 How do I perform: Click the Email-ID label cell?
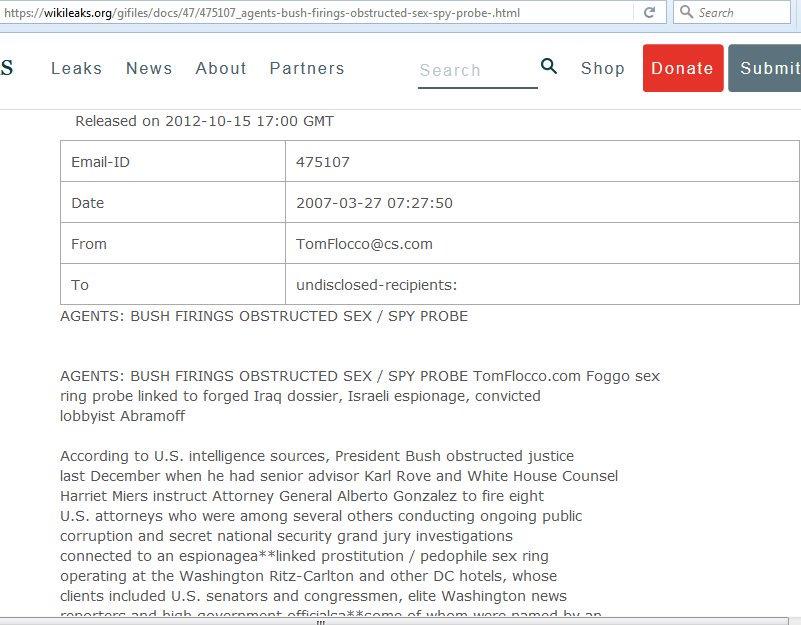click(173, 161)
